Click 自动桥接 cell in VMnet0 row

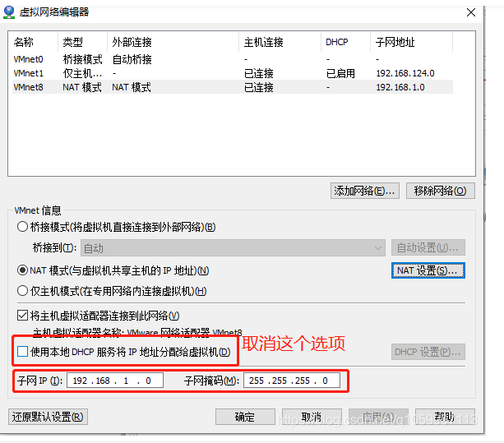pos(132,59)
